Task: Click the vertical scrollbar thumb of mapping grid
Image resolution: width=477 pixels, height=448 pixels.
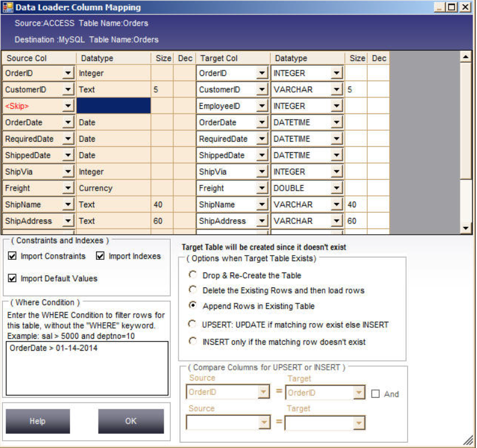Action: pos(466,121)
